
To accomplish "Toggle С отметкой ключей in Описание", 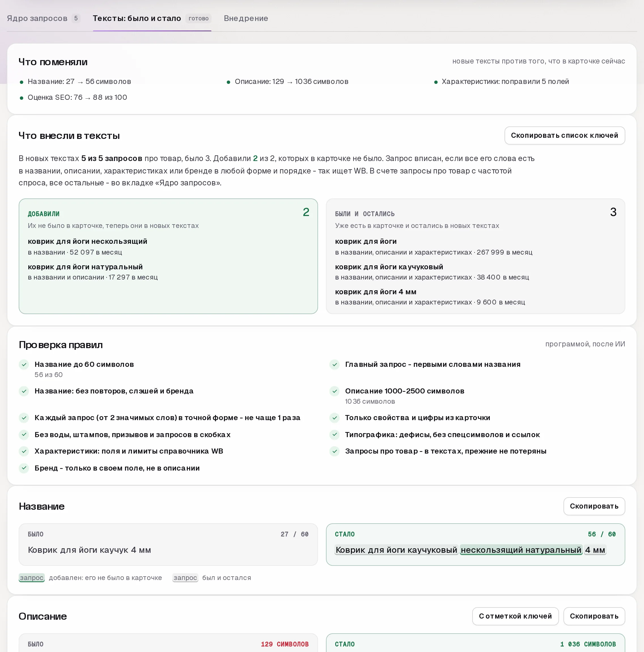I will (515, 616).
